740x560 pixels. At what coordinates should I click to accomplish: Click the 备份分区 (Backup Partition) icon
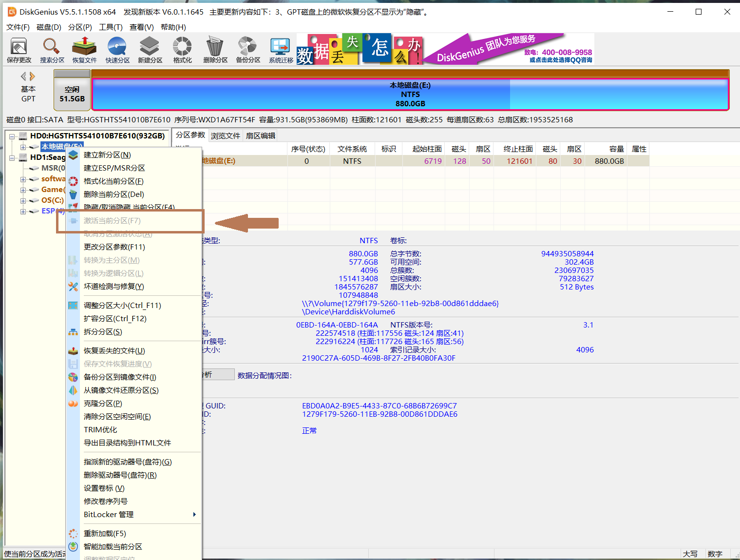click(248, 50)
